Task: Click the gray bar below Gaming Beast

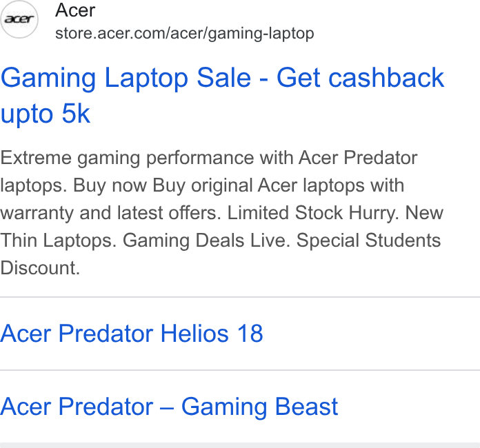Action: [240, 445]
